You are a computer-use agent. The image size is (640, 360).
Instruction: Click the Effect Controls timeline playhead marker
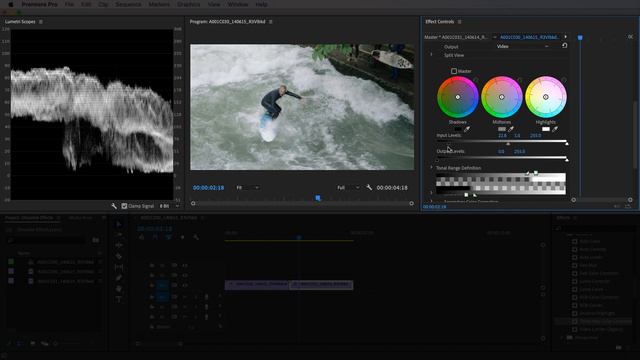[x=580, y=38]
